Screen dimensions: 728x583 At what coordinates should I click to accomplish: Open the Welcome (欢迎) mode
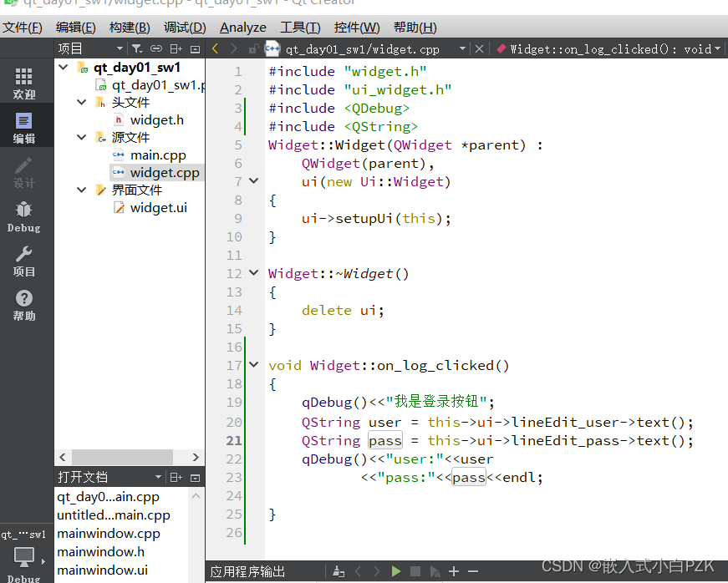(23, 83)
